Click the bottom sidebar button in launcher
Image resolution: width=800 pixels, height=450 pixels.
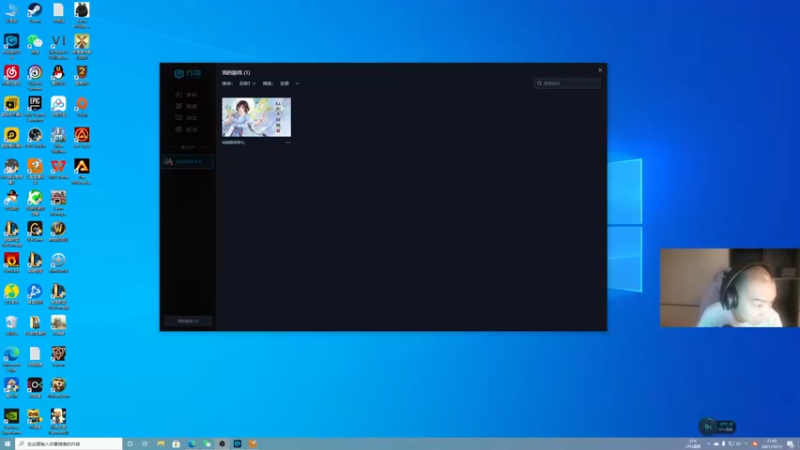click(188, 321)
